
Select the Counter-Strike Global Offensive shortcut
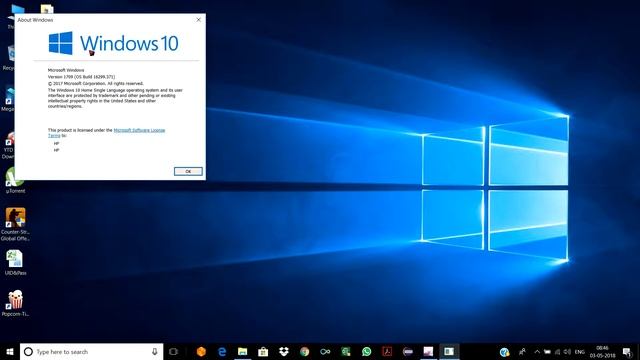click(x=15, y=224)
